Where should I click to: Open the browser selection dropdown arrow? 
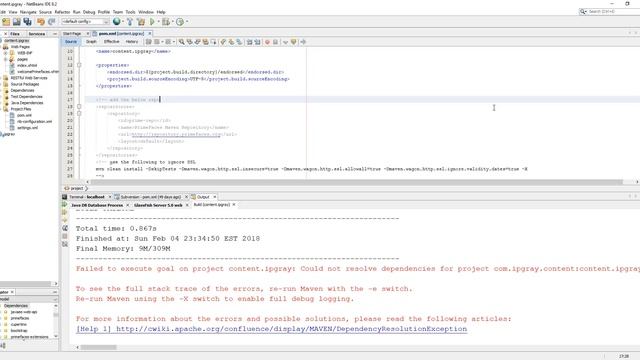tap(123, 22)
